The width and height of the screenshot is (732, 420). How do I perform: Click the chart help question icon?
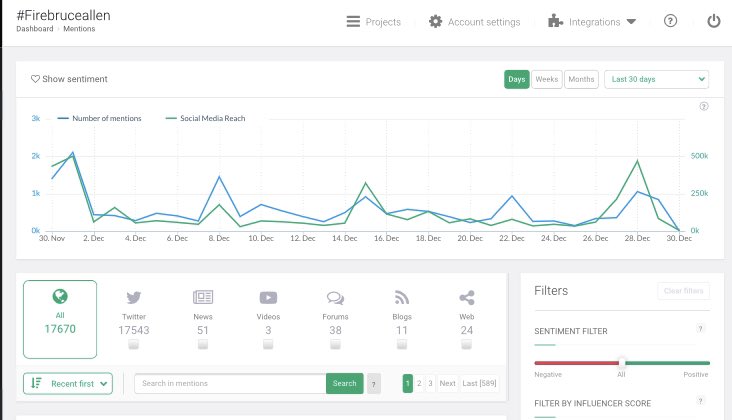point(704,106)
